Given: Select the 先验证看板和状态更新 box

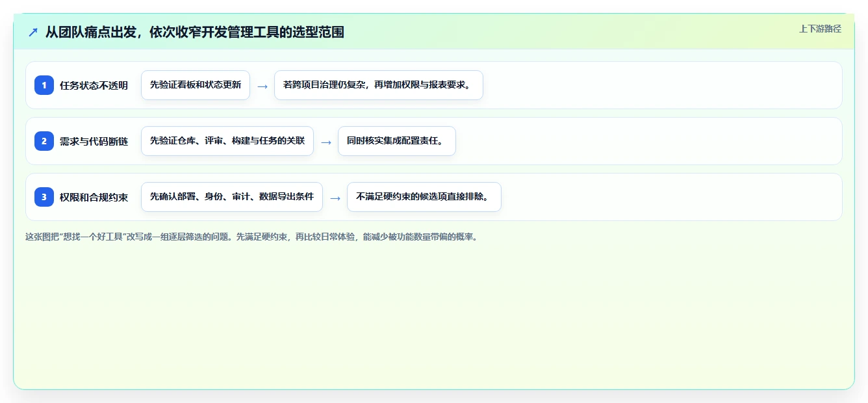Looking at the screenshot, I should click(196, 85).
